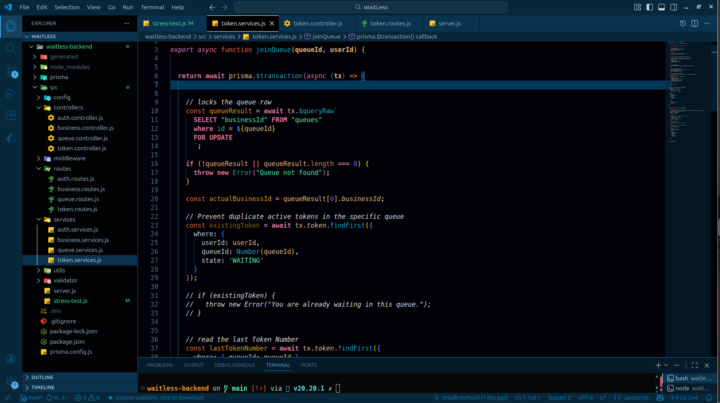Open the Manage gear icon
720x403 pixels.
point(11,381)
